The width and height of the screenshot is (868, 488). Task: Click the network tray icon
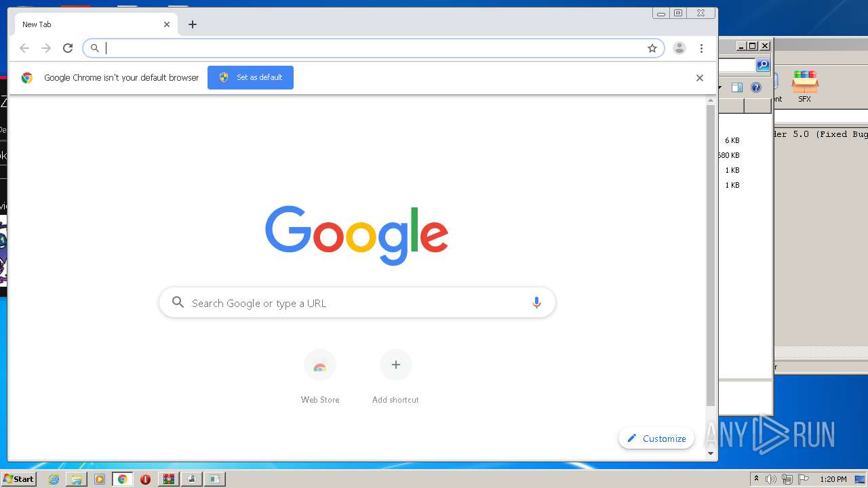(x=787, y=479)
